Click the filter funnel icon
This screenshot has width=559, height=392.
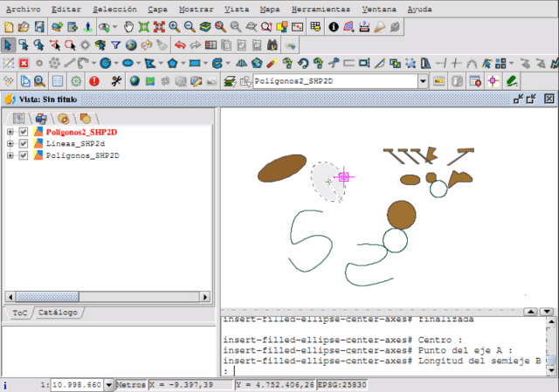114,45
